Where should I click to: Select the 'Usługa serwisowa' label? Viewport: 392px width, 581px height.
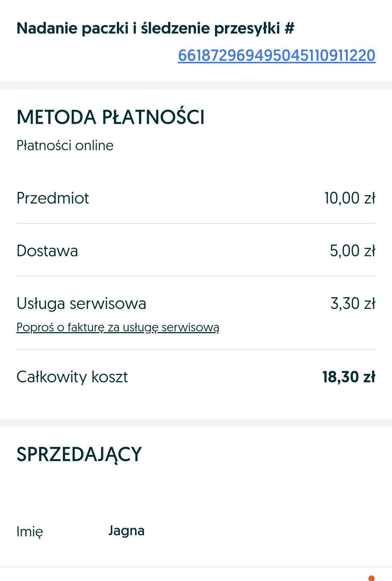click(81, 303)
